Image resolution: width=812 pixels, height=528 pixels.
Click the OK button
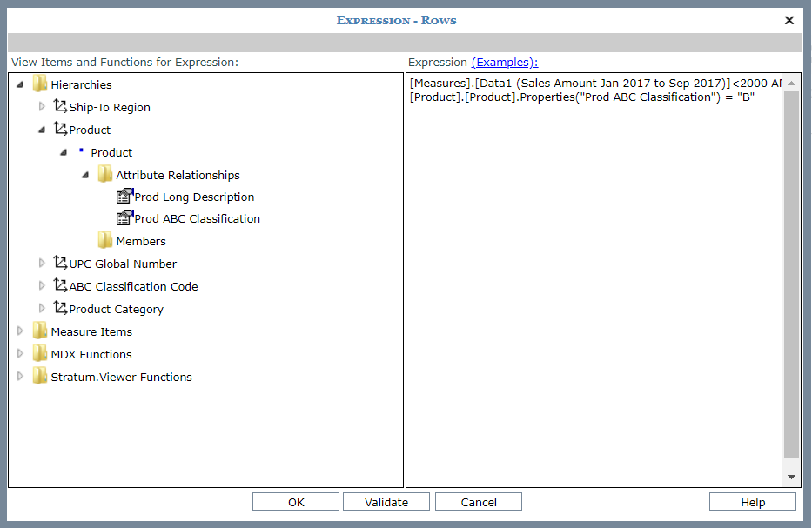coord(296,502)
